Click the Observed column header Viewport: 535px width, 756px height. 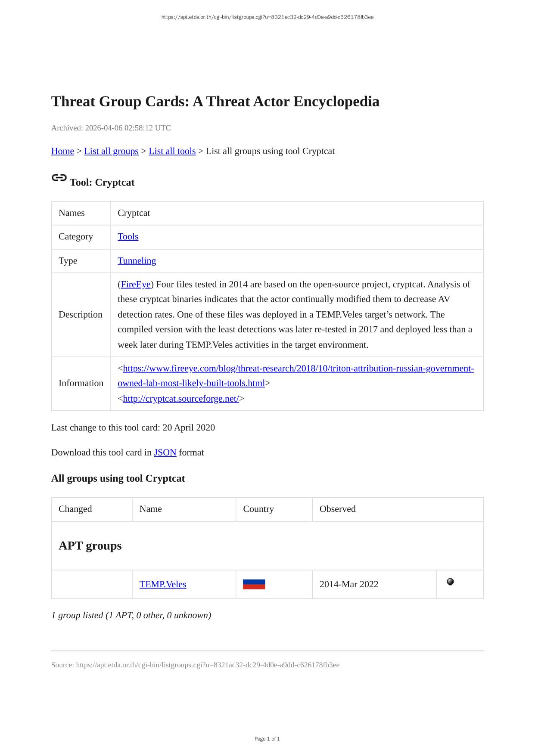tap(338, 509)
